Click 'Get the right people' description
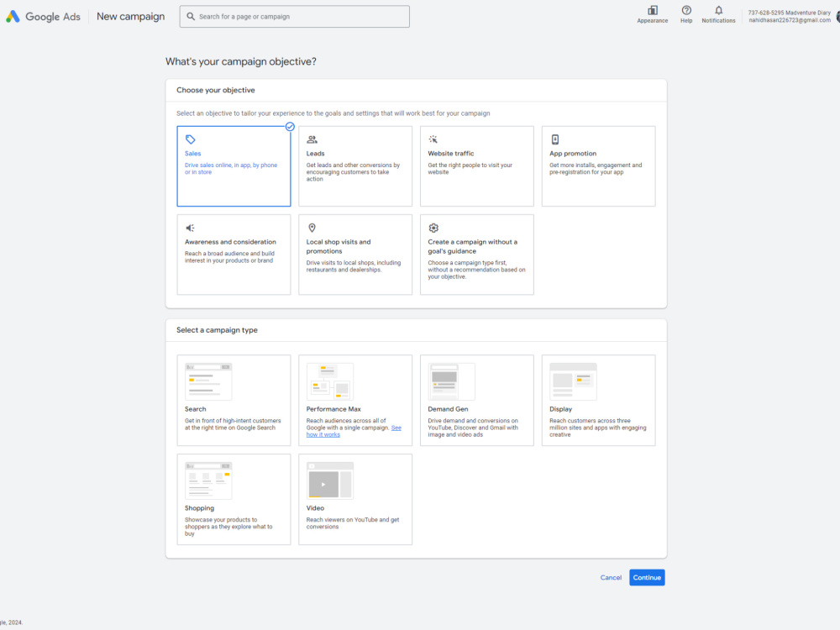 pyautogui.click(x=470, y=169)
